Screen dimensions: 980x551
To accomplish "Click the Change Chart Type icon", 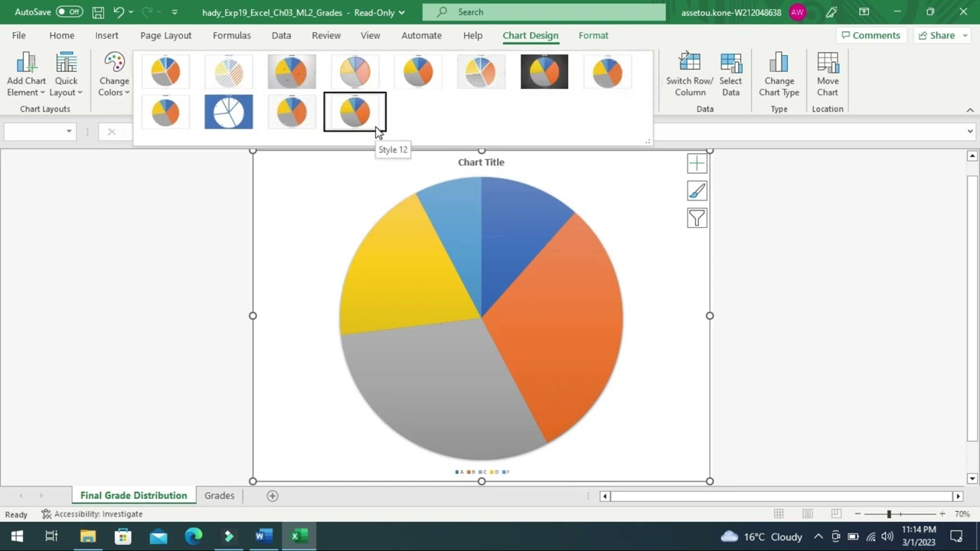I will coord(779,75).
